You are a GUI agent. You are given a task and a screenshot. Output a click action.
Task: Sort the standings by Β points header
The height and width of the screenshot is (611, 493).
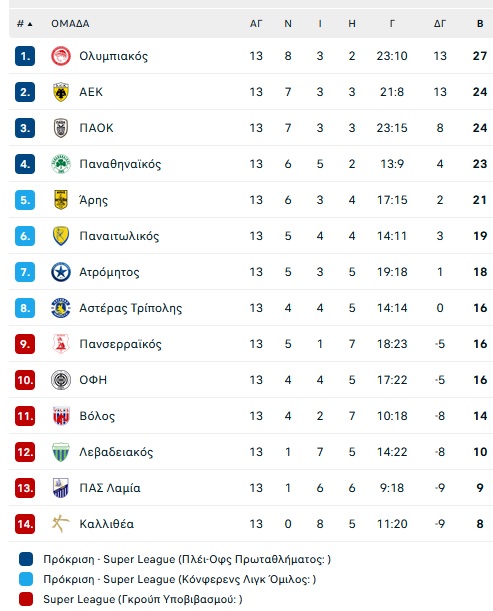[480, 24]
